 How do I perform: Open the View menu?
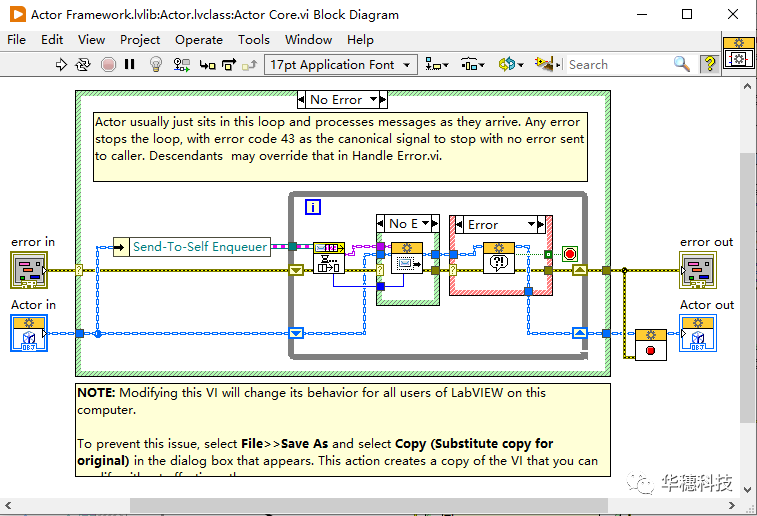pos(91,40)
